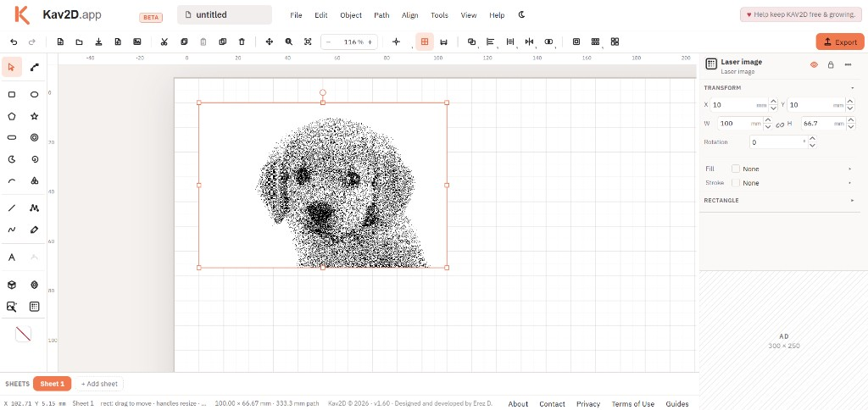868x410 pixels.
Task: Click the Fill None checkbox swatch
Action: coord(736,169)
